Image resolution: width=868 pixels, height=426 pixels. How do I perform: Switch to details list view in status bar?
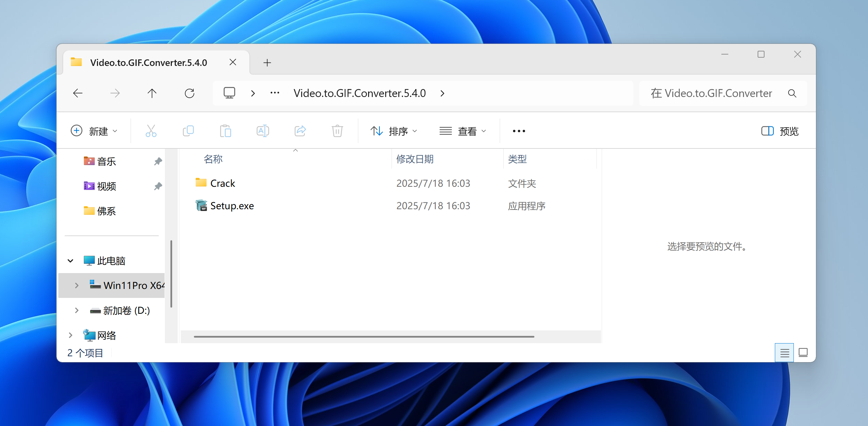coord(784,353)
